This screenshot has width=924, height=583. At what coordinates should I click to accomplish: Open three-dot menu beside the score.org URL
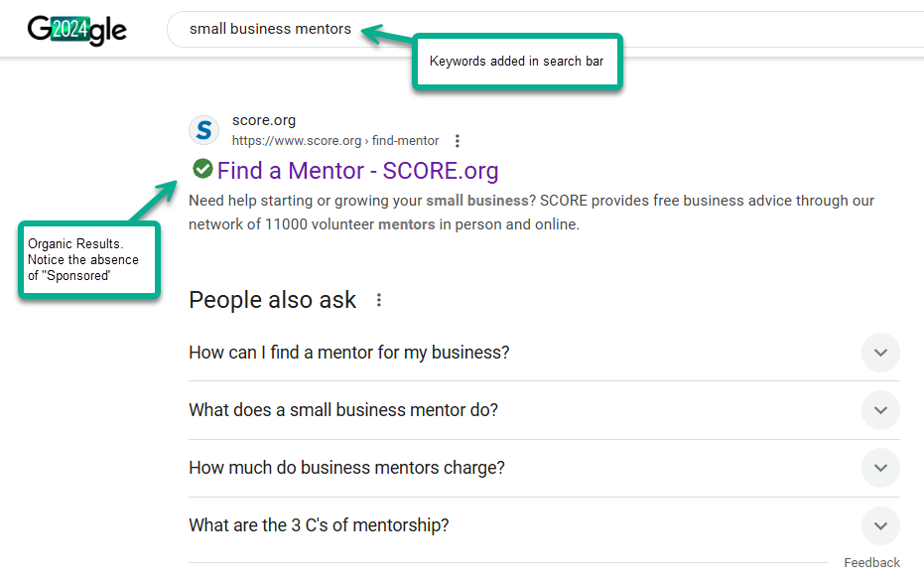pos(458,141)
